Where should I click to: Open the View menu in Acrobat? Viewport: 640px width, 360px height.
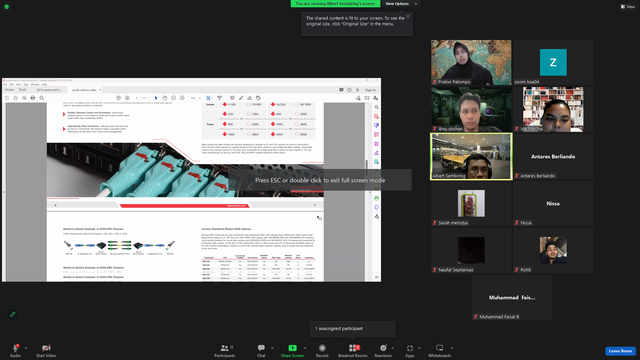[x=18, y=84]
